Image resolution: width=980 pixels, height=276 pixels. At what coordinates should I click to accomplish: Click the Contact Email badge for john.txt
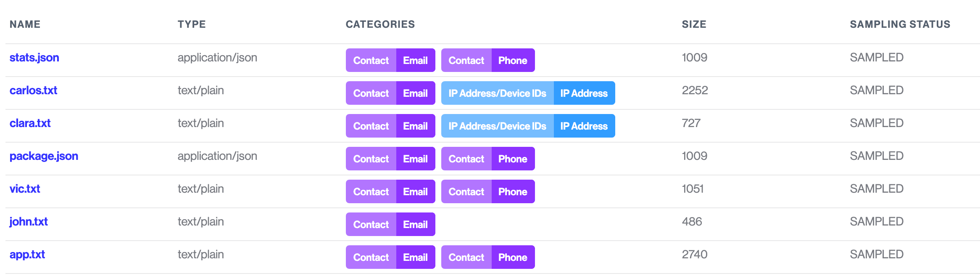390,224
